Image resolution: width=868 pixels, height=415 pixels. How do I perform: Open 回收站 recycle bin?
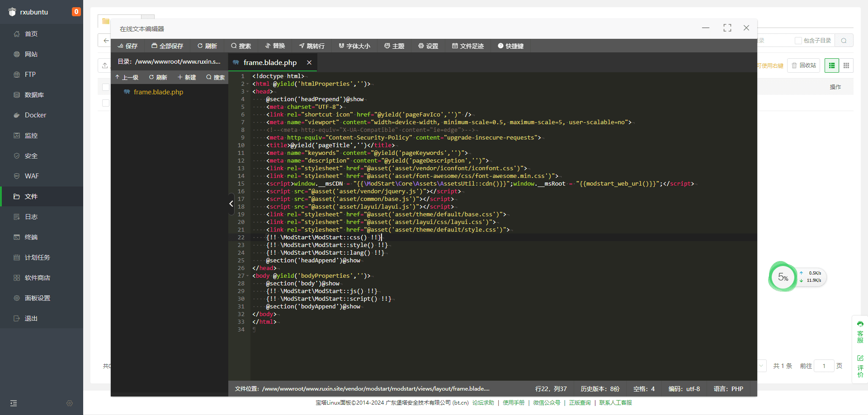click(804, 65)
